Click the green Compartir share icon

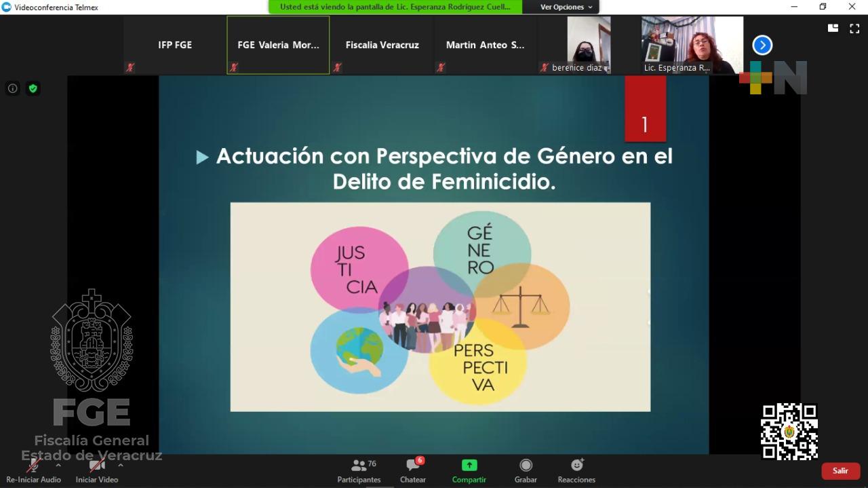click(469, 465)
